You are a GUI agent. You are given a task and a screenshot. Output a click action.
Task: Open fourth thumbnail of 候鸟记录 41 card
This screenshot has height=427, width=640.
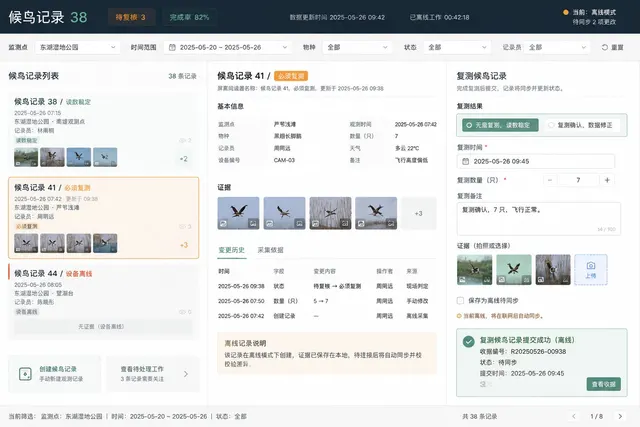(105, 243)
